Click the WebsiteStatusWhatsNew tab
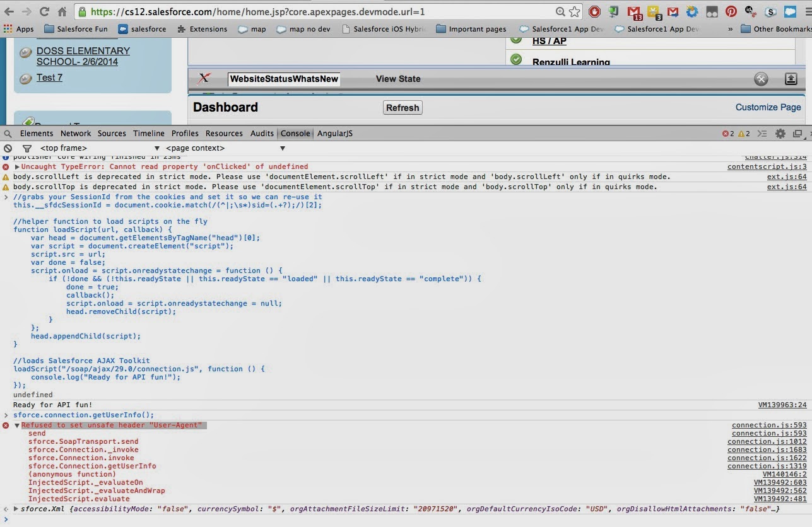Screen dimensions: 812x527 (x=284, y=79)
